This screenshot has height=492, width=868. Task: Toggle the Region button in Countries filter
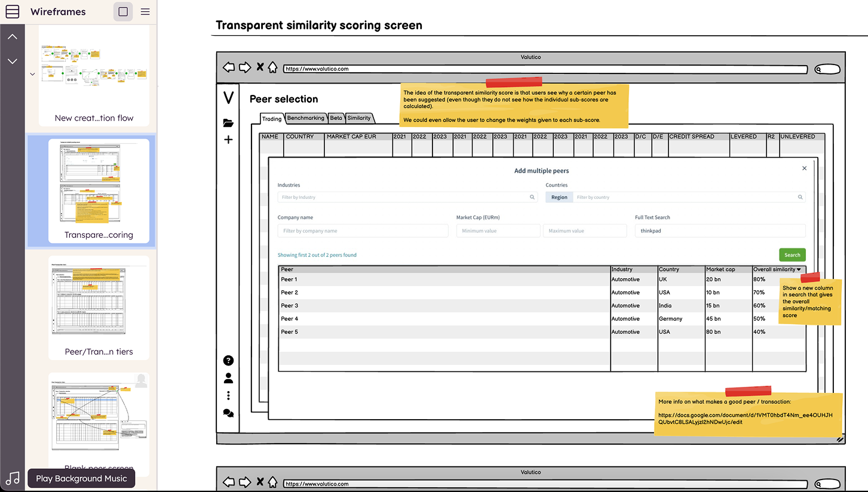[559, 197]
